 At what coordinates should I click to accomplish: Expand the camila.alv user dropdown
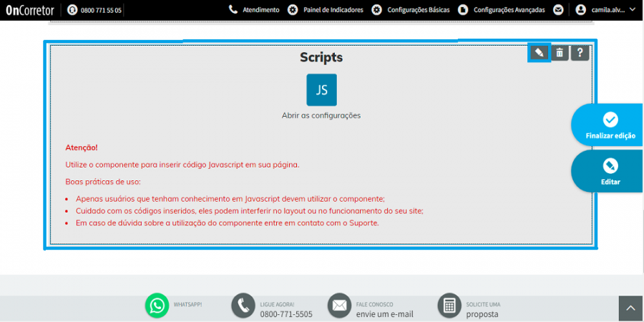pyautogui.click(x=606, y=10)
